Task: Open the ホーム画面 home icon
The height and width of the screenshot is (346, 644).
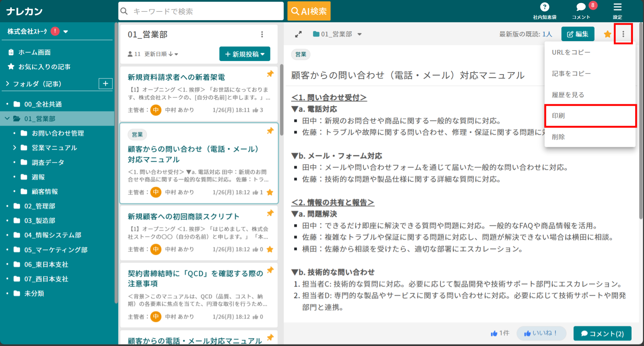Action: tap(11, 52)
